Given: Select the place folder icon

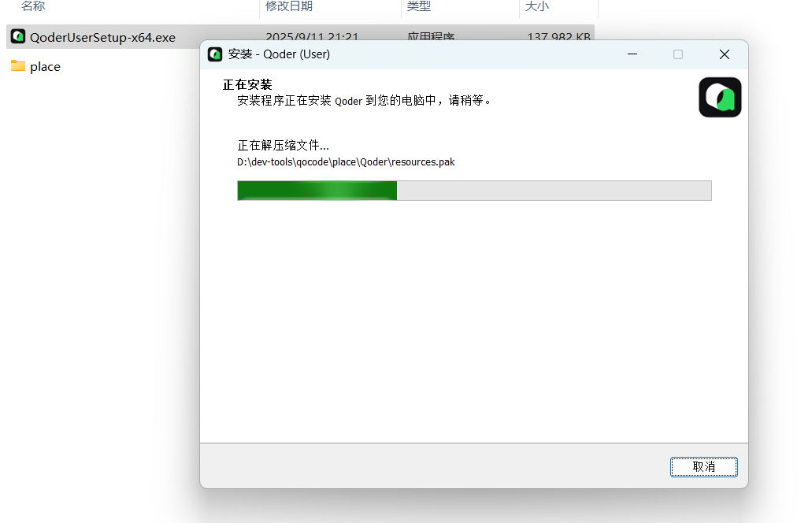Looking at the screenshot, I should 18,65.
